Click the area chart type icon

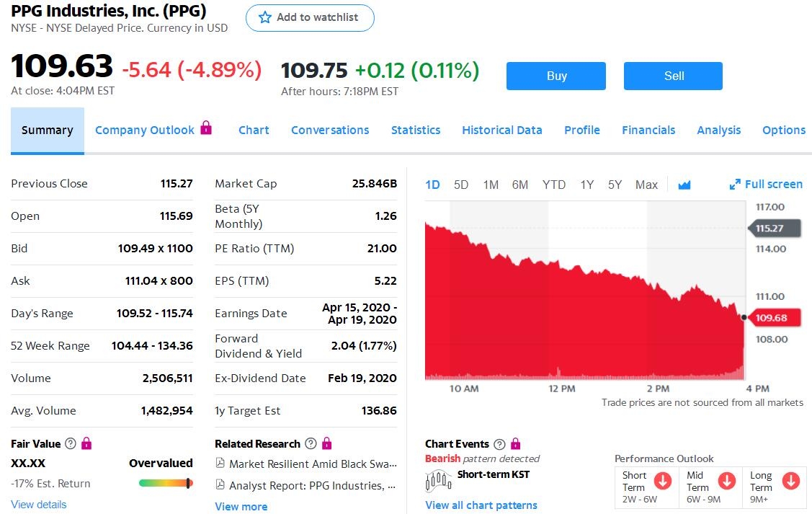(x=684, y=185)
